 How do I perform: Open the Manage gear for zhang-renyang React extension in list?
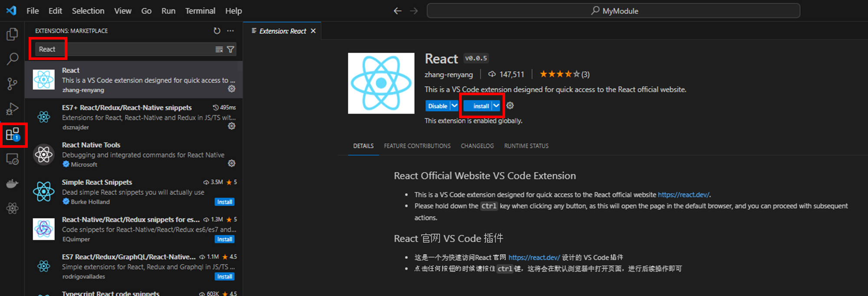(232, 89)
